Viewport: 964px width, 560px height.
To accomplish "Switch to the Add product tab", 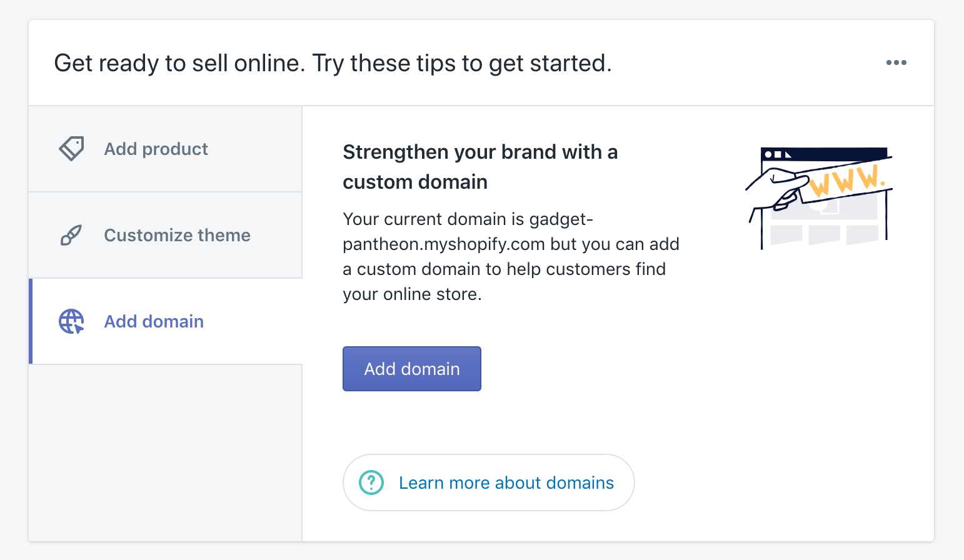I will [156, 149].
